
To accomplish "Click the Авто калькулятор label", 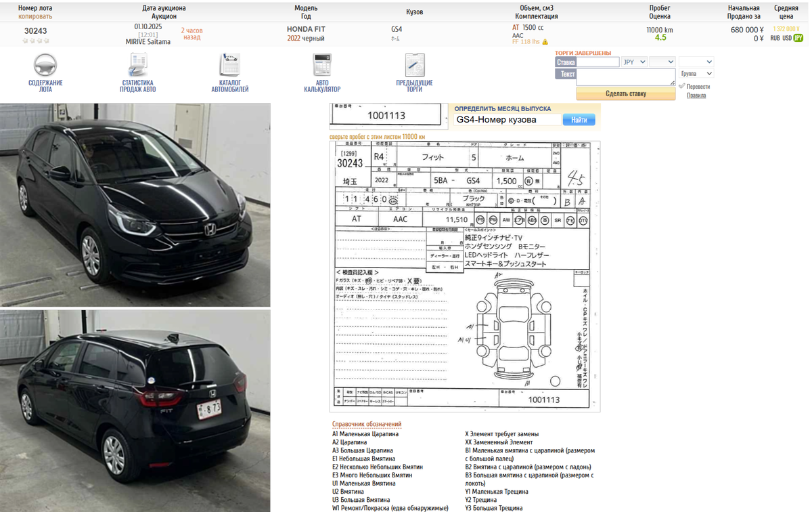I will tap(322, 86).
